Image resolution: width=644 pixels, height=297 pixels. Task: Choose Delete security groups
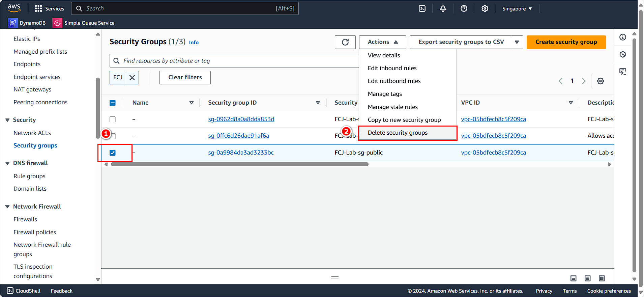click(x=407, y=133)
